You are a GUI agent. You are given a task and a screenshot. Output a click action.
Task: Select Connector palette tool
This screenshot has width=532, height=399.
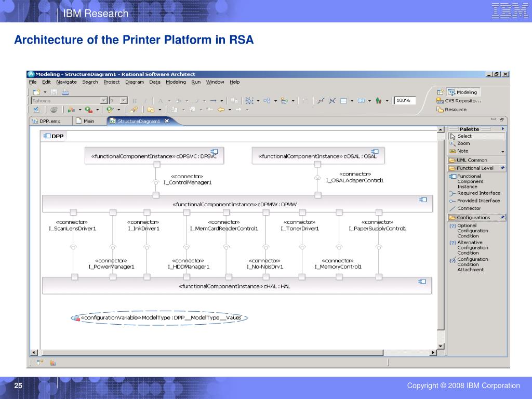[476, 208]
